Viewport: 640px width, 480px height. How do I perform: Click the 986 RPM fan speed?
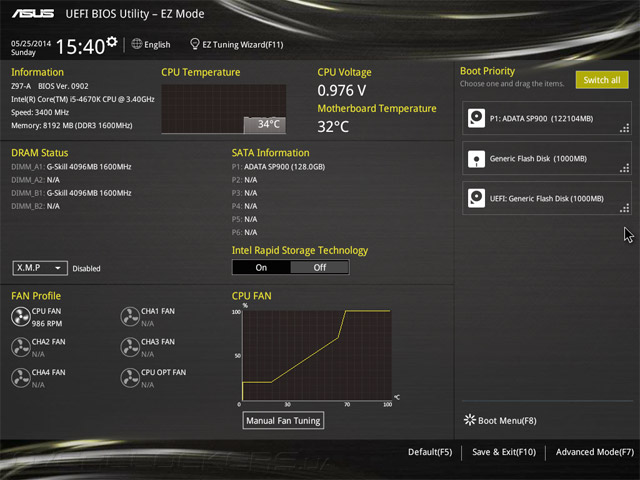click(47, 324)
